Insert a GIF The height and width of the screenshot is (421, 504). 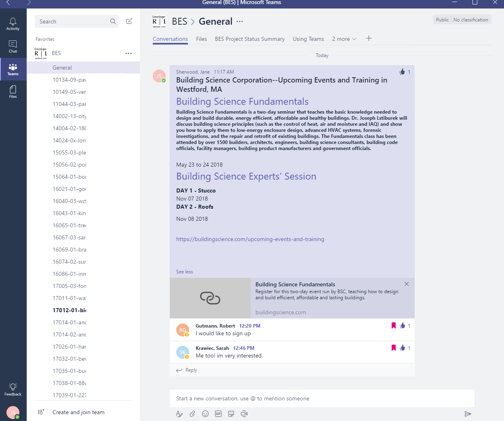pos(218,414)
